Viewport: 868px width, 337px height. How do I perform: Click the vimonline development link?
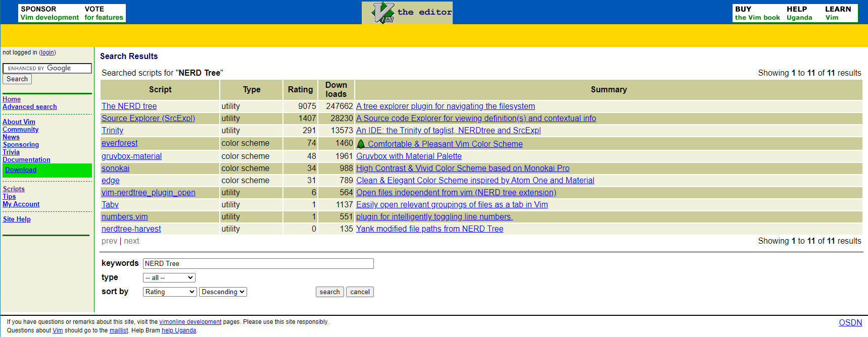[190, 322]
